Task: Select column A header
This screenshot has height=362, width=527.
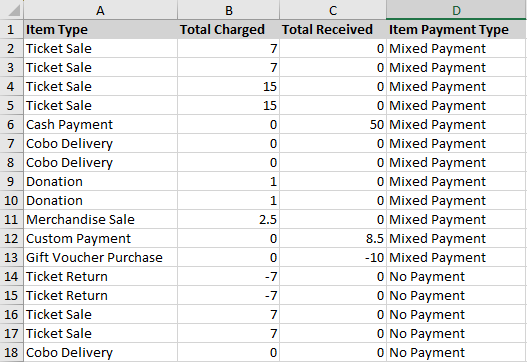Action: coord(100,10)
